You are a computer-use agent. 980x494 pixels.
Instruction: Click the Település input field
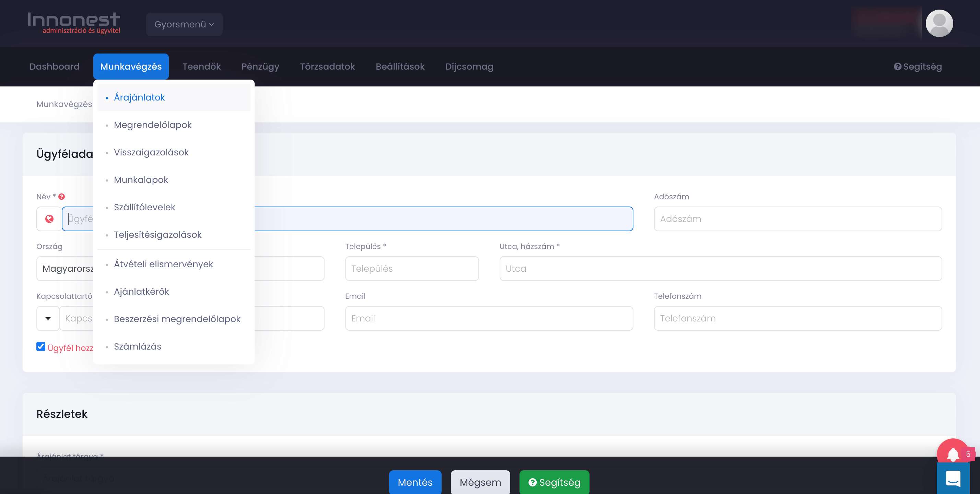click(x=412, y=269)
